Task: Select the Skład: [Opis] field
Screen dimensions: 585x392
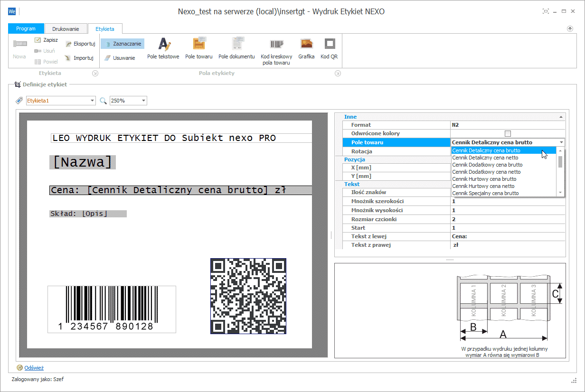Action: coord(88,214)
